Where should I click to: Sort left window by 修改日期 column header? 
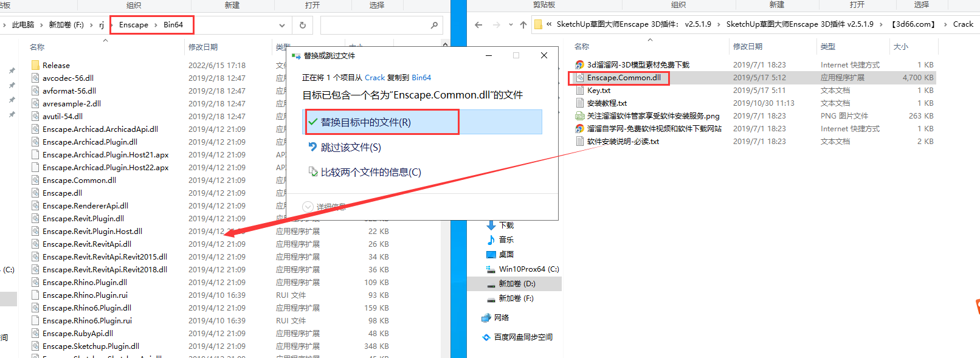(203, 47)
